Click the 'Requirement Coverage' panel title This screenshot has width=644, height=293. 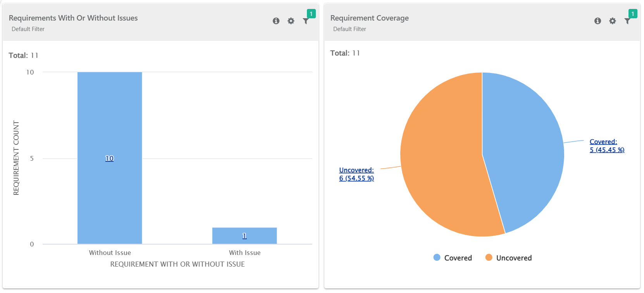point(369,18)
